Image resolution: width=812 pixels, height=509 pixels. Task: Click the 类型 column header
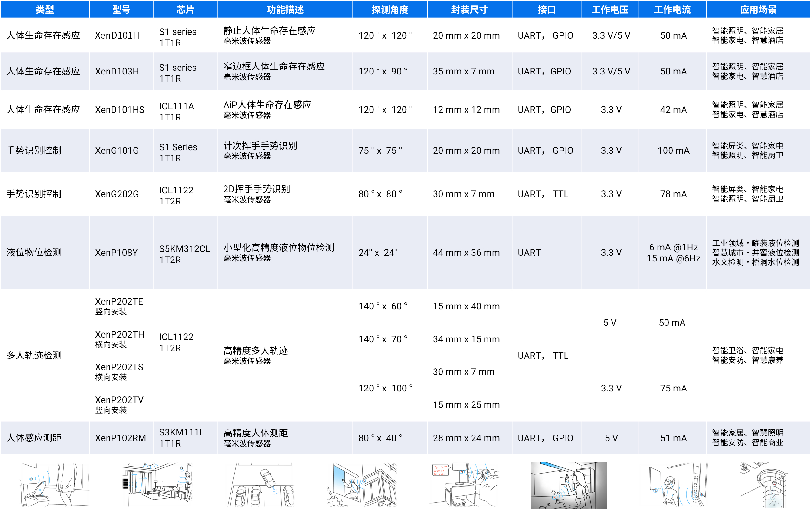[45, 10]
